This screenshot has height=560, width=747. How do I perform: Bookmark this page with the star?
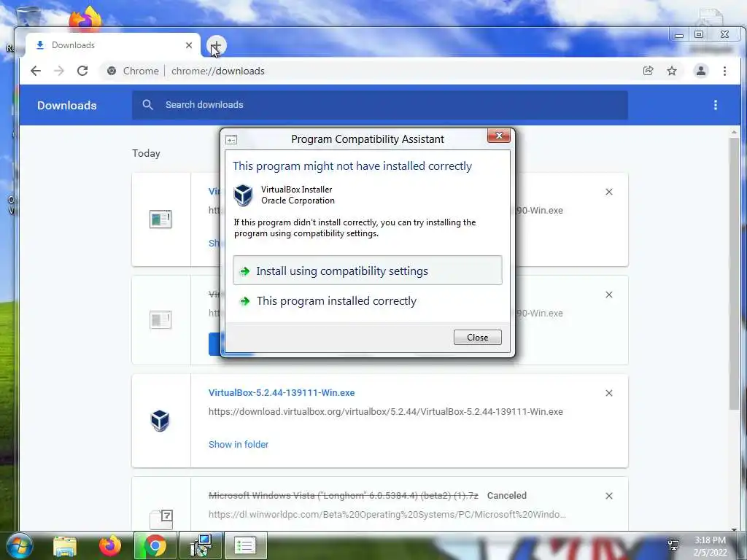pos(672,71)
